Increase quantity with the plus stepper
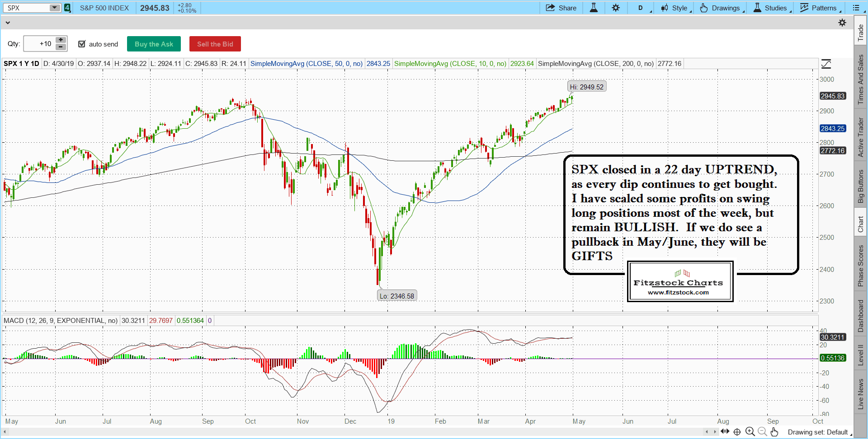This screenshot has height=439, width=868. (61, 40)
